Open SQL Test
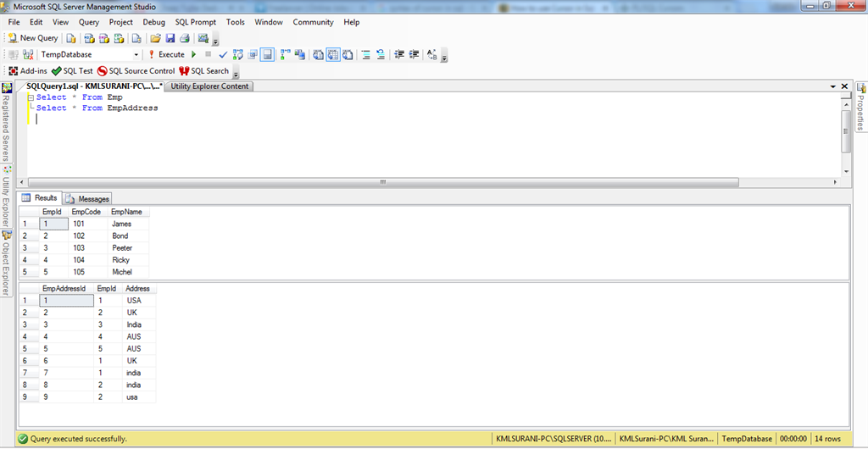 click(x=72, y=71)
